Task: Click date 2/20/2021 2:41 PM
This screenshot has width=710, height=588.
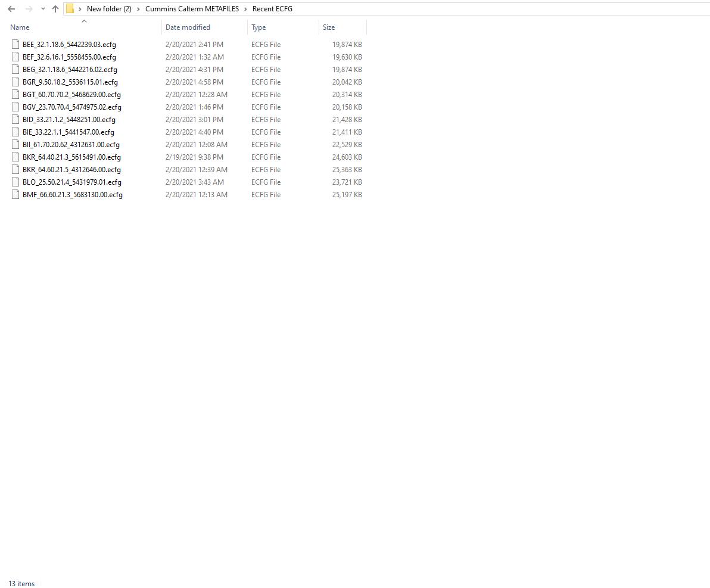Action: 194,45
